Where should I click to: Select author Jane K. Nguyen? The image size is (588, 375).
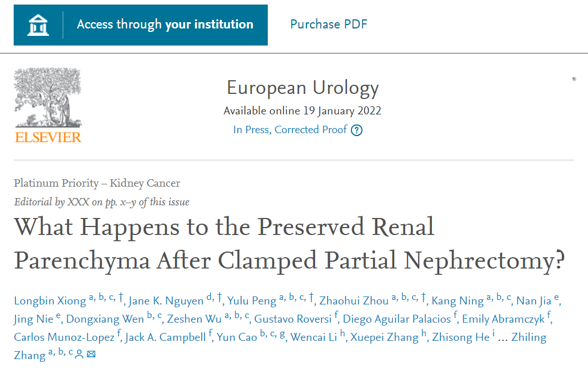pos(166,301)
